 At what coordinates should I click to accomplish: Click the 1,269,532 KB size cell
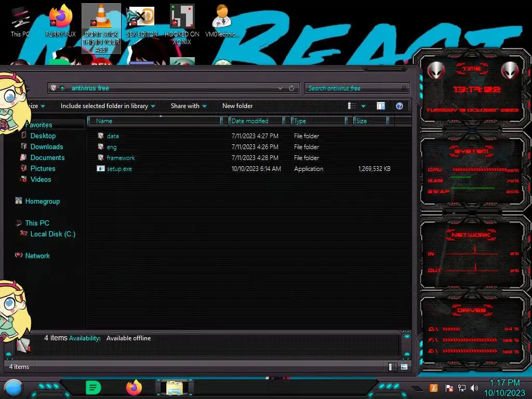[374, 169]
